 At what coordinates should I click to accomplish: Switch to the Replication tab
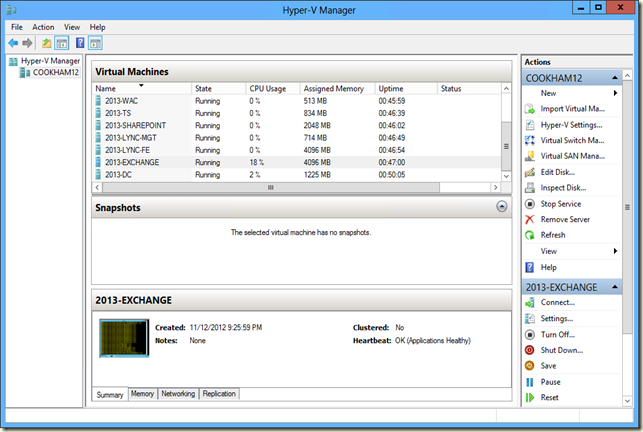[219, 394]
